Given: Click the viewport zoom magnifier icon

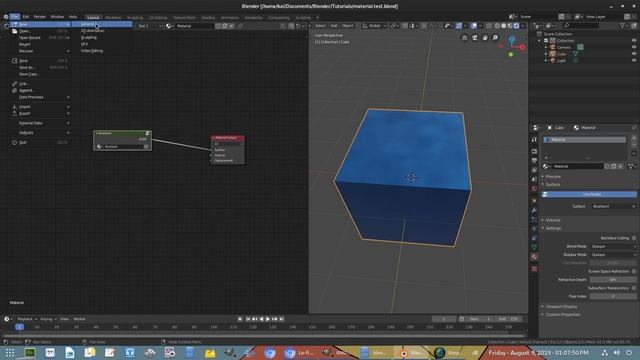Looking at the screenshot, I should tap(495, 38).
